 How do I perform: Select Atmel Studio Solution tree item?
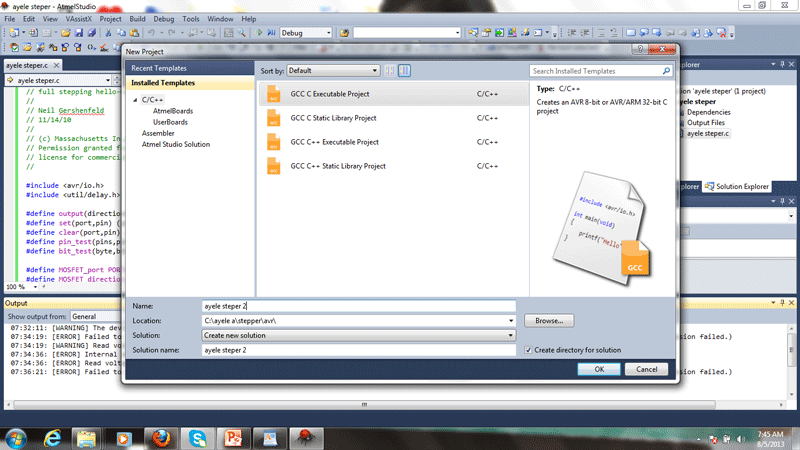(176, 144)
